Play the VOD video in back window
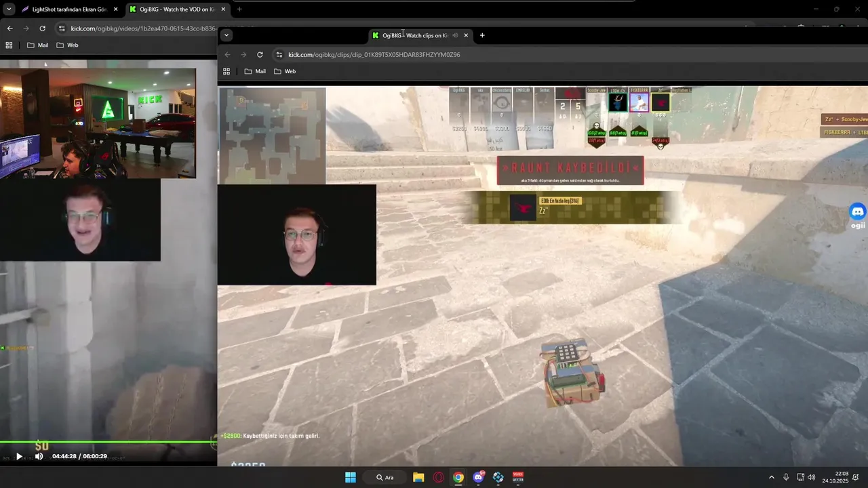868x488 pixels. click(19, 456)
